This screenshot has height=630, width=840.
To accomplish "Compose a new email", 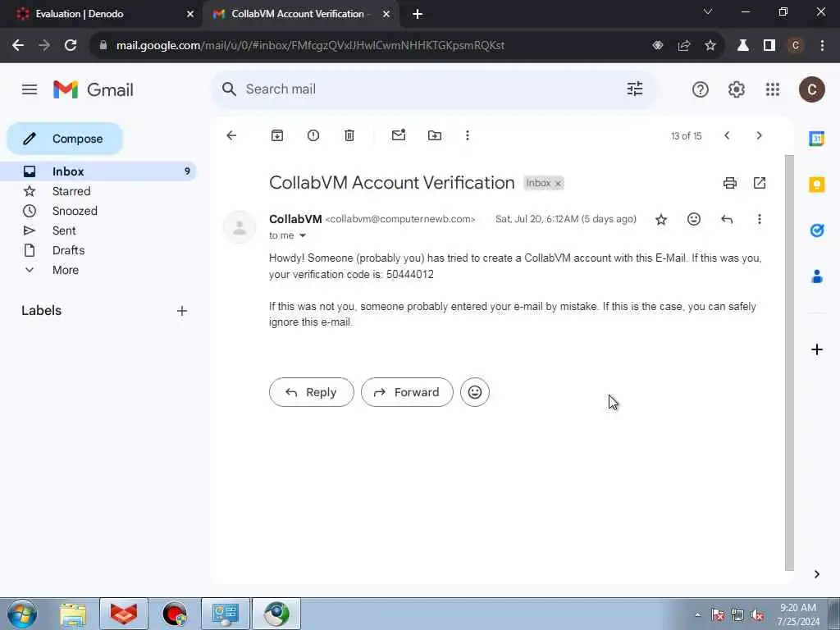I will tap(65, 139).
